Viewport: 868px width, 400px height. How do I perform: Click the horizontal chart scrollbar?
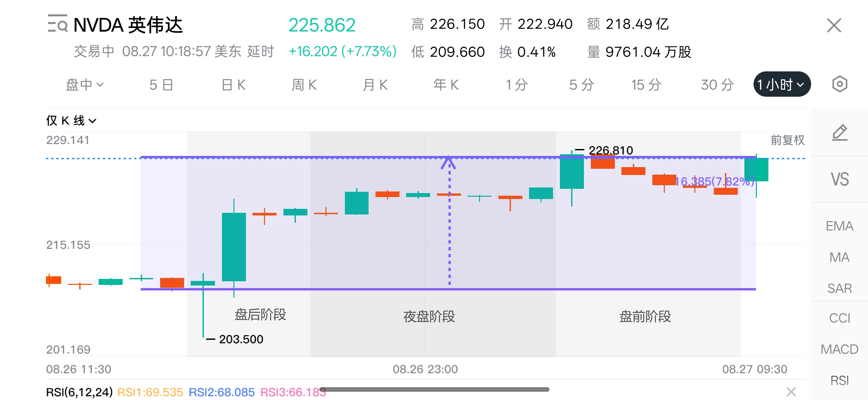pos(434,389)
